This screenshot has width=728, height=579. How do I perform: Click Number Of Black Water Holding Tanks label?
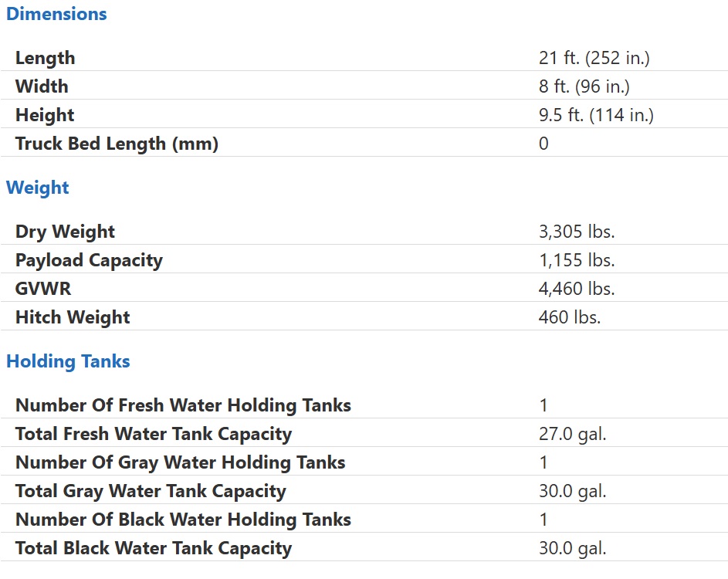tap(183, 520)
